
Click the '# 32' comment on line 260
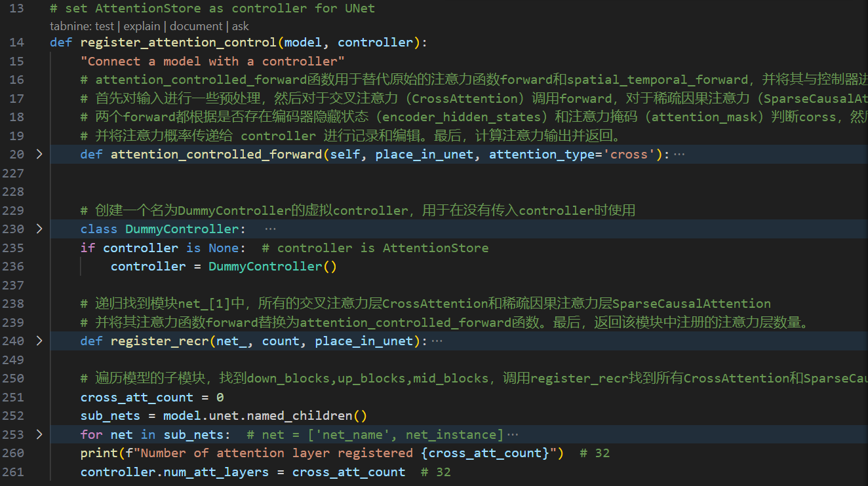click(595, 453)
